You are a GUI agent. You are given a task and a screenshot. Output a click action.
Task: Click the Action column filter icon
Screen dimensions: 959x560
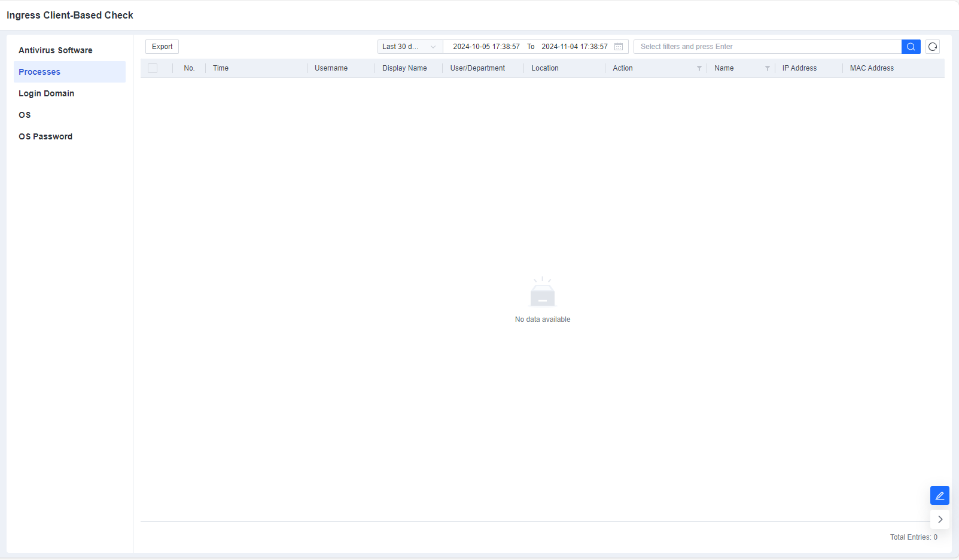699,68
